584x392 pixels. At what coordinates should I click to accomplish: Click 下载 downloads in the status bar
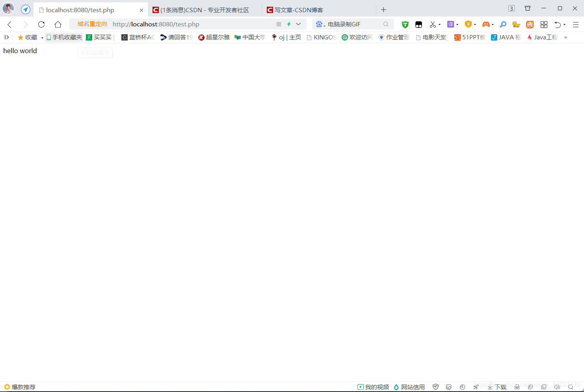point(497,387)
